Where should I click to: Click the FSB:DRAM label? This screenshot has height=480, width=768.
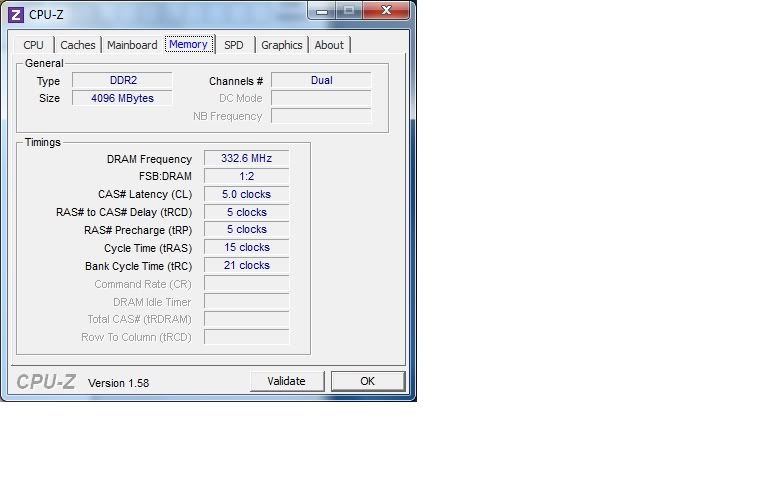click(165, 176)
